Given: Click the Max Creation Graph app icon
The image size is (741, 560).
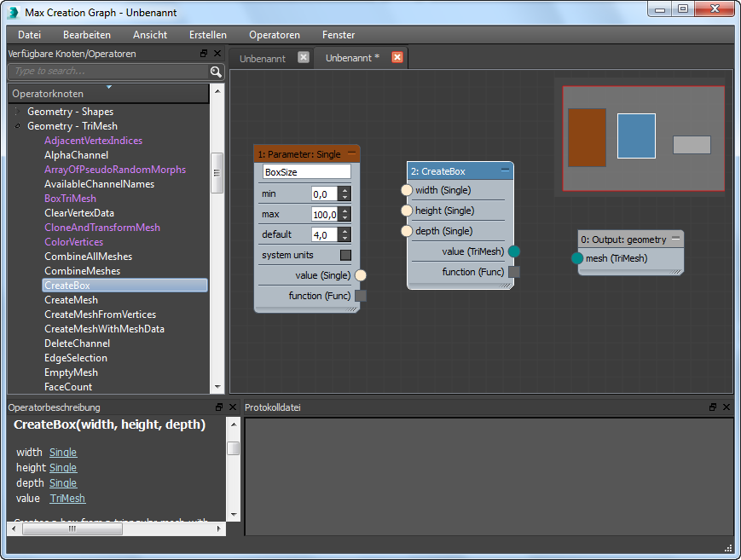Looking at the screenshot, I should tap(14, 12).
